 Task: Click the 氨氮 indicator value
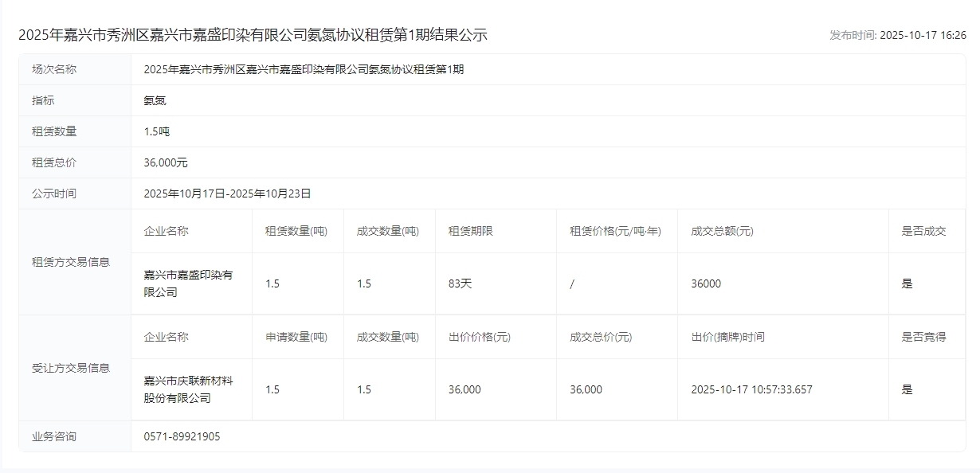[x=155, y=100]
